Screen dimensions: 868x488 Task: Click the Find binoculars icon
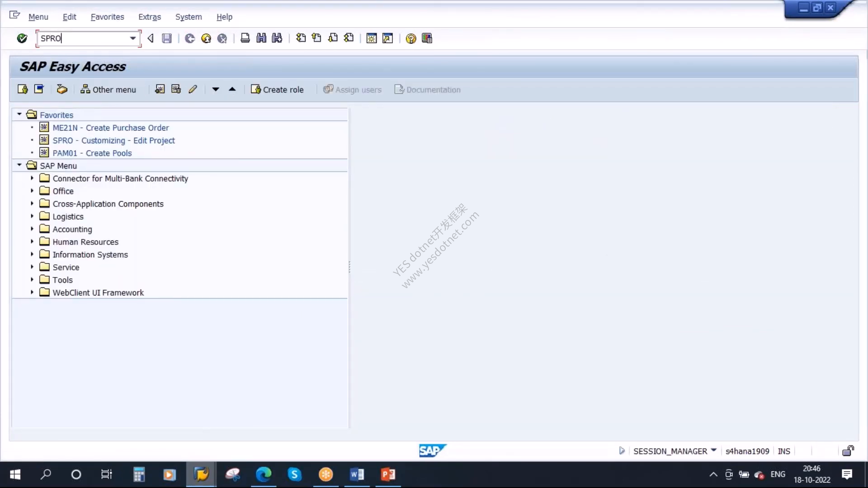coord(261,38)
